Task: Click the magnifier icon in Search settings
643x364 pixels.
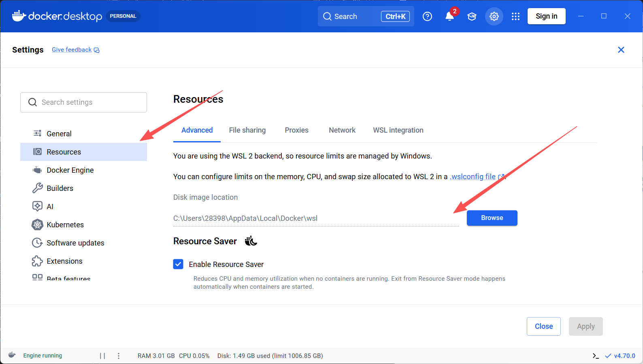Action: (x=33, y=102)
